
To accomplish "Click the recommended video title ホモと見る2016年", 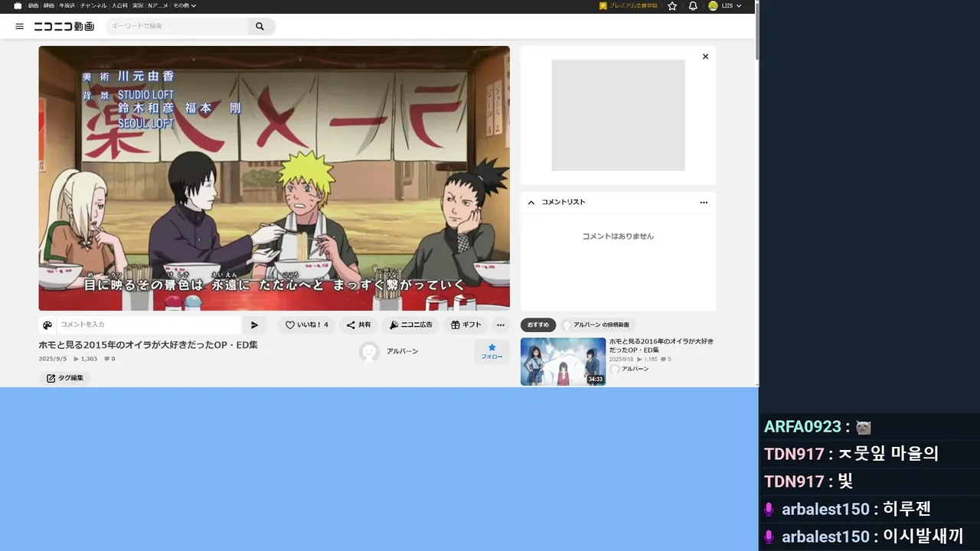I will tap(661, 346).
